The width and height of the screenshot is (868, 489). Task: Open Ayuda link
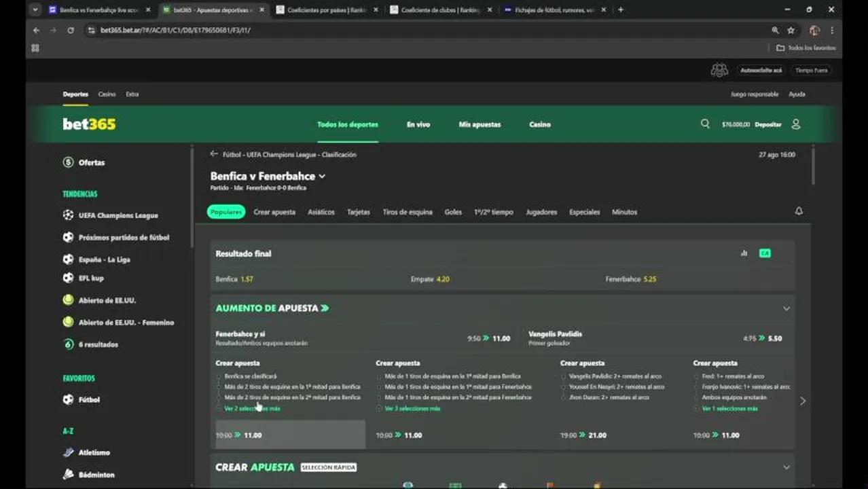(797, 94)
